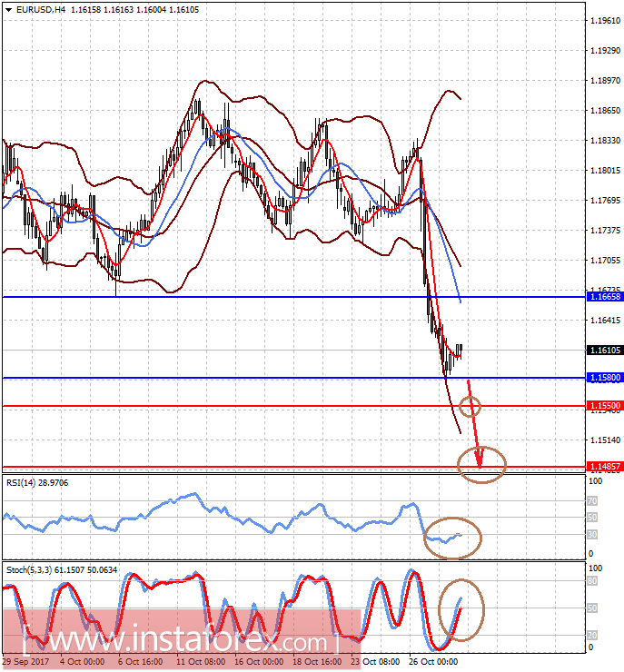Click the brown ellipse in the RSI panel
Viewport: 624px width, 672px height.
click(x=453, y=537)
